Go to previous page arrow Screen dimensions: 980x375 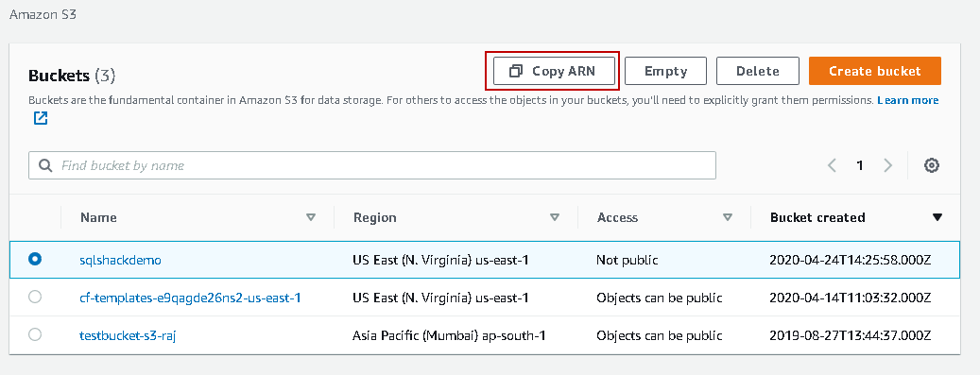coord(832,165)
